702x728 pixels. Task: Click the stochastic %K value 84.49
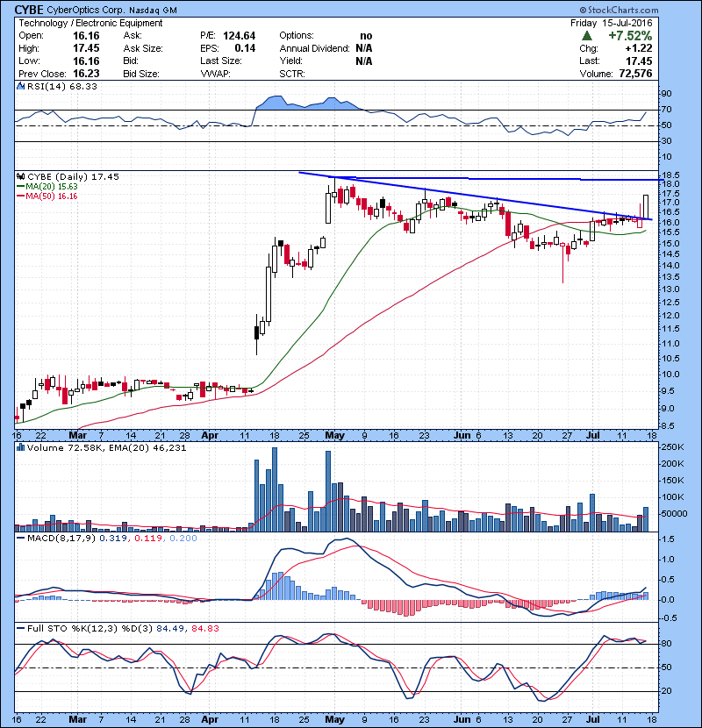(169, 629)
